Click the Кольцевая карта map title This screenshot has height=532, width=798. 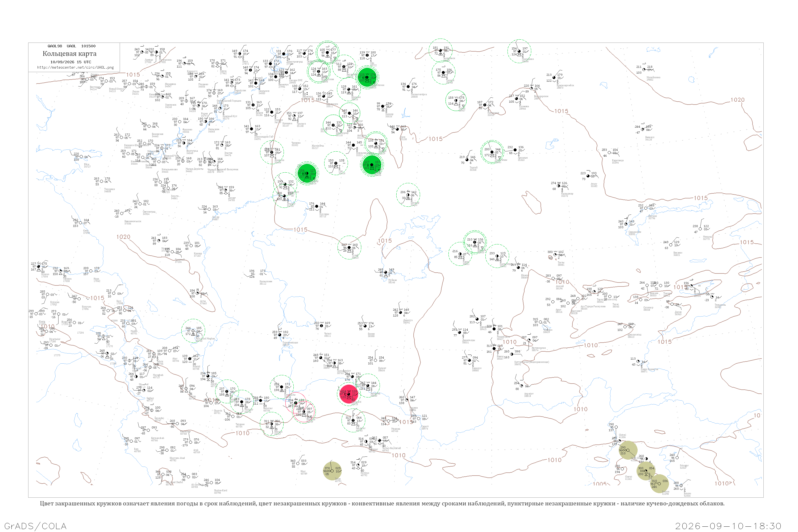click(x=69, y=54)
